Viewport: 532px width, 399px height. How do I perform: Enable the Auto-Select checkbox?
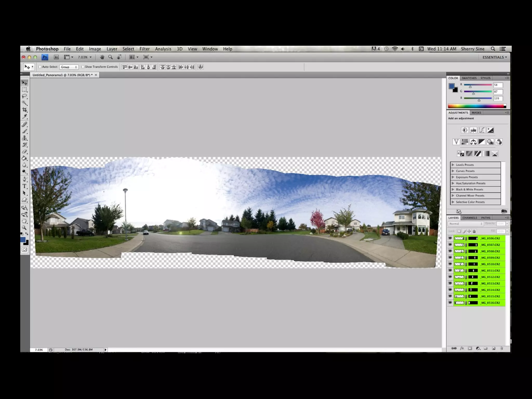tap(40, 67)
